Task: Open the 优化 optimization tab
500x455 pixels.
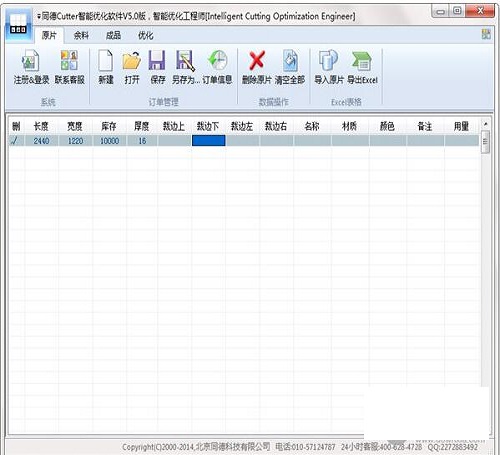Action: pyautogui.click(x=146, y=35)
